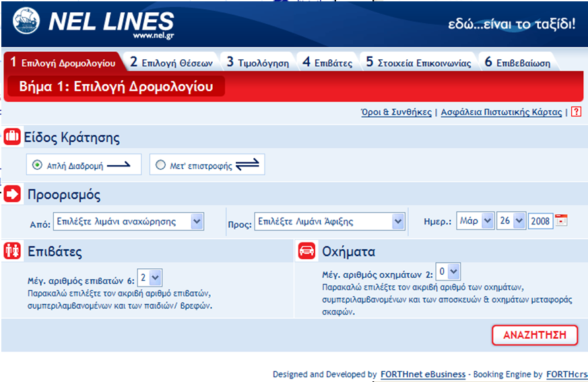Open the arrival port dropdown
Image resolution: width=588 pixels, height=382 pixels.
[x=329, y=222]
